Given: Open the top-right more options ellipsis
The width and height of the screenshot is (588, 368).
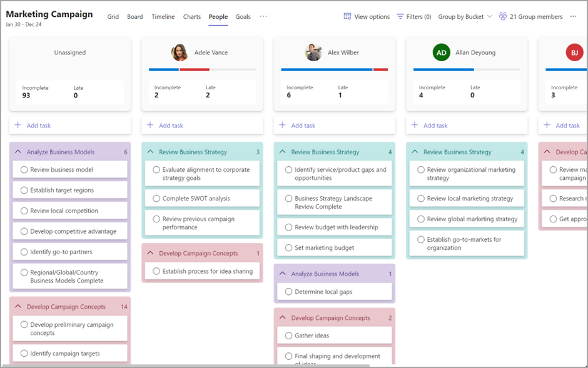Looking at the screenshot, I should [573, 17].
